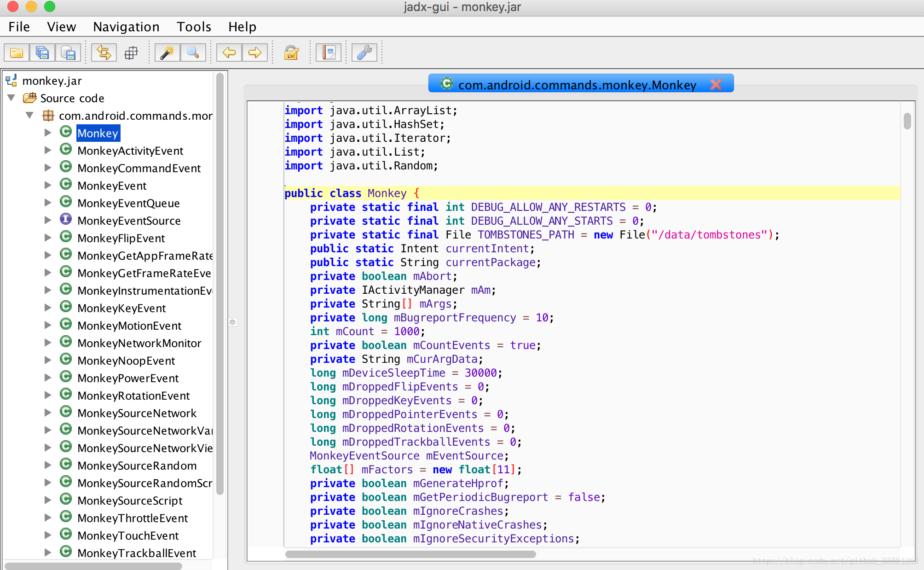The width and height of the screenshot is (924, 570).
Task: Click the split pane divider handle
Action: point(232,322)
